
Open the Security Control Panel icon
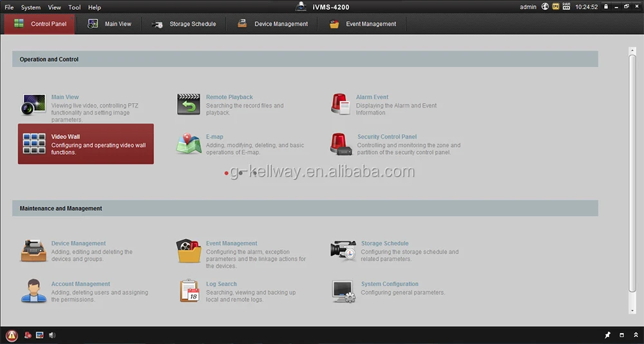coord(341,144)
